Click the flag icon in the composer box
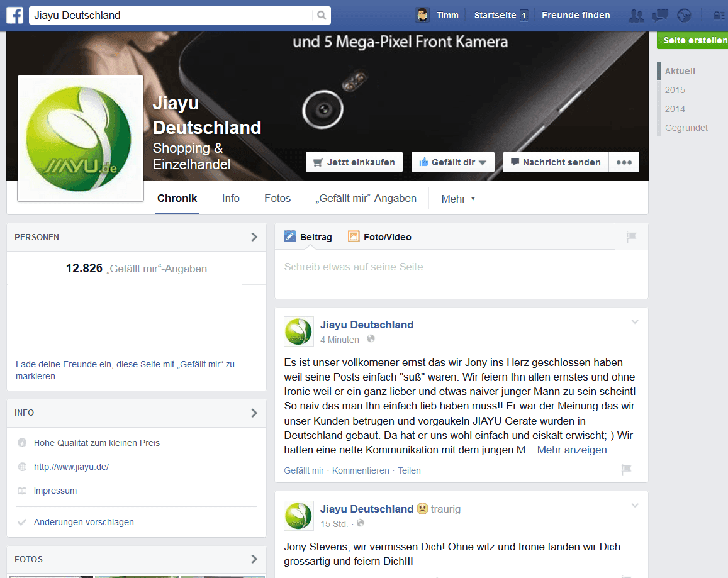The height and width of the screenshot is (578, 728). click(x=631, y=236)
